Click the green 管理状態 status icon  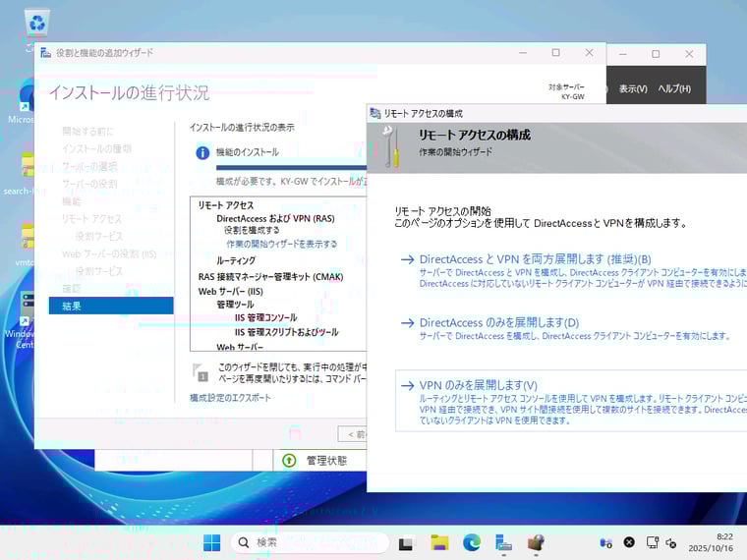289,460
